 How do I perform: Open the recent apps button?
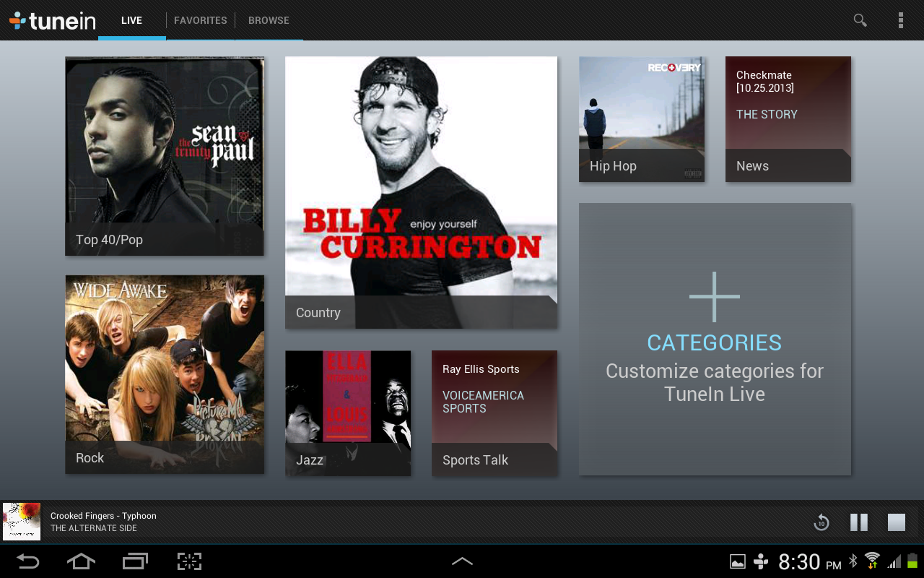click(x=135, y=561)
